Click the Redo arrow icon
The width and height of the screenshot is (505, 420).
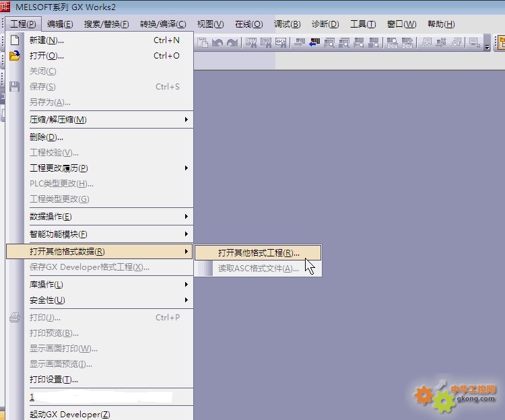click(x=232, y=42)
